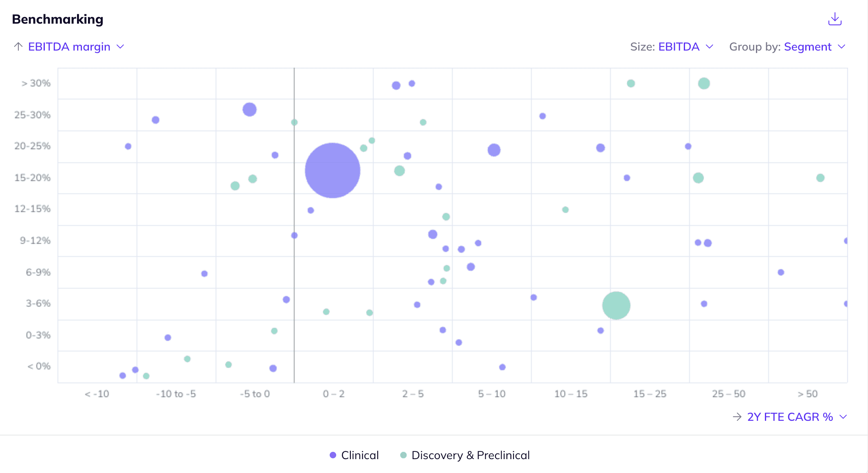868x473 pixels.
Task: Click the Benchmarking title
Action: coord(57,19)
